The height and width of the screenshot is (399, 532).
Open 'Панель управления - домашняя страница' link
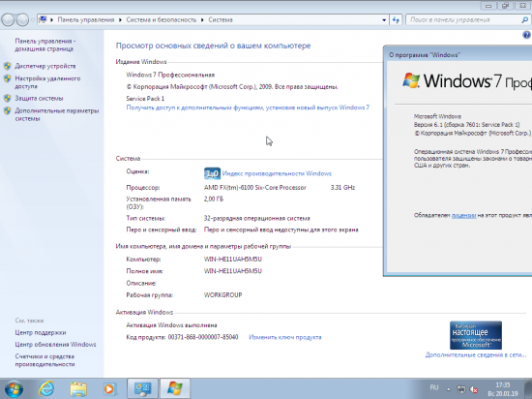[x=45, y=45]
